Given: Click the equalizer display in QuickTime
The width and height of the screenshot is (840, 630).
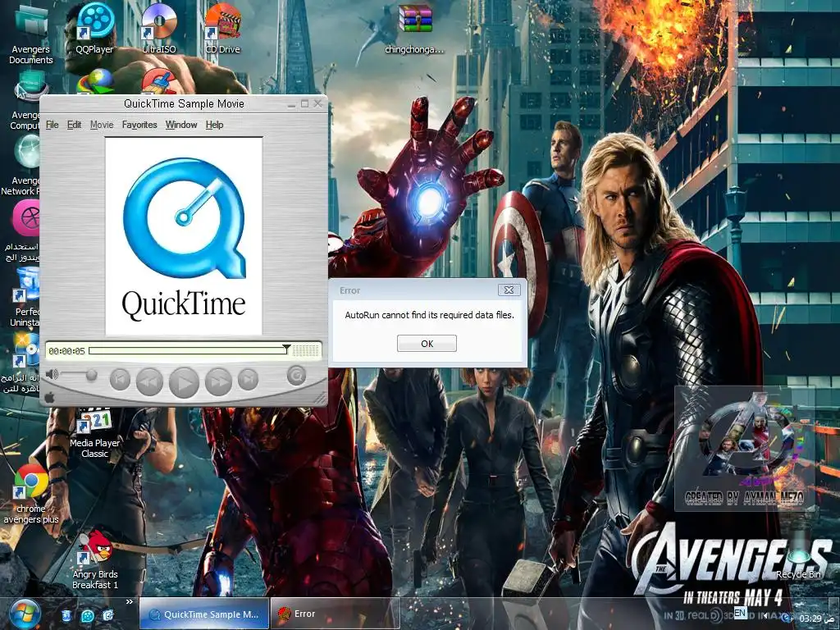Looking at the screenshot, I should click(306, 350).
